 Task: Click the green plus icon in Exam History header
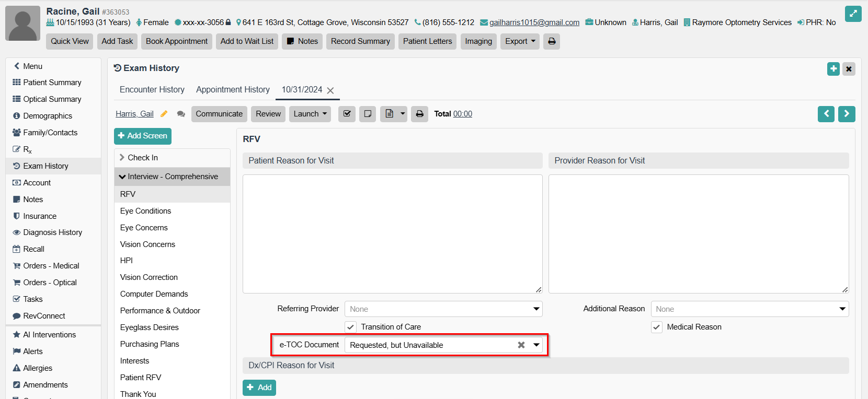(x=833, y=68)
